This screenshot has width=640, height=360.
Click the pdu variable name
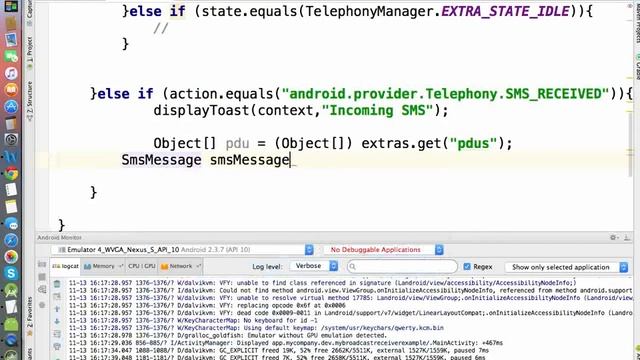coord(237,144)
